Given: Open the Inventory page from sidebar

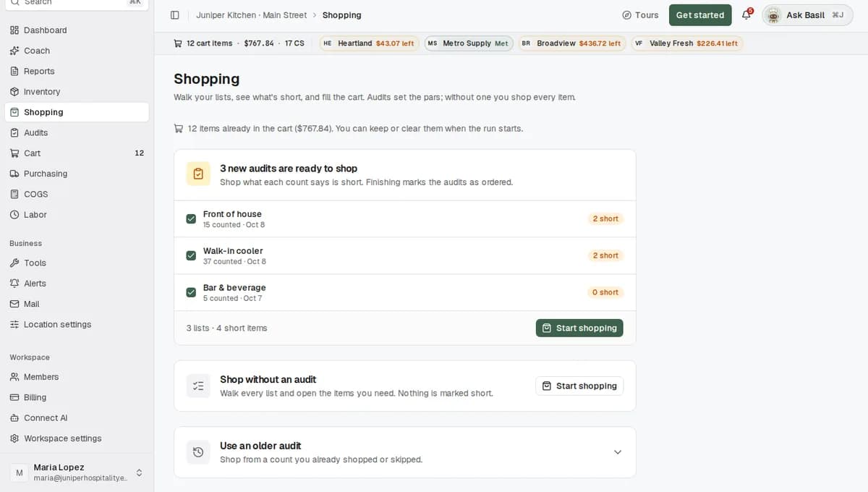Looking at the screenshot, I should tap(77, 92).
